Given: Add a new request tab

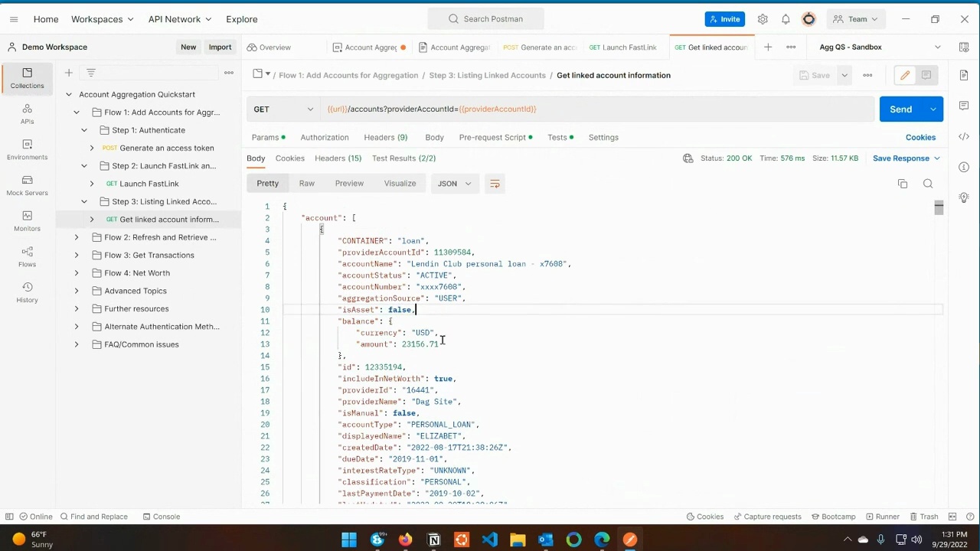Looking at the screenshot, I should click(x=768, y=47).
